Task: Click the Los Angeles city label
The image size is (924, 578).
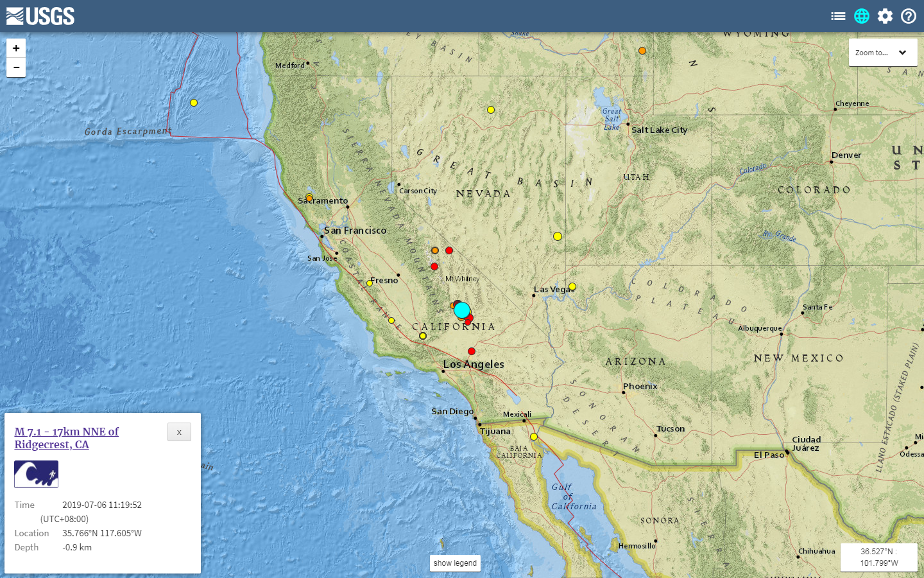Action: (x=474, y=364)
